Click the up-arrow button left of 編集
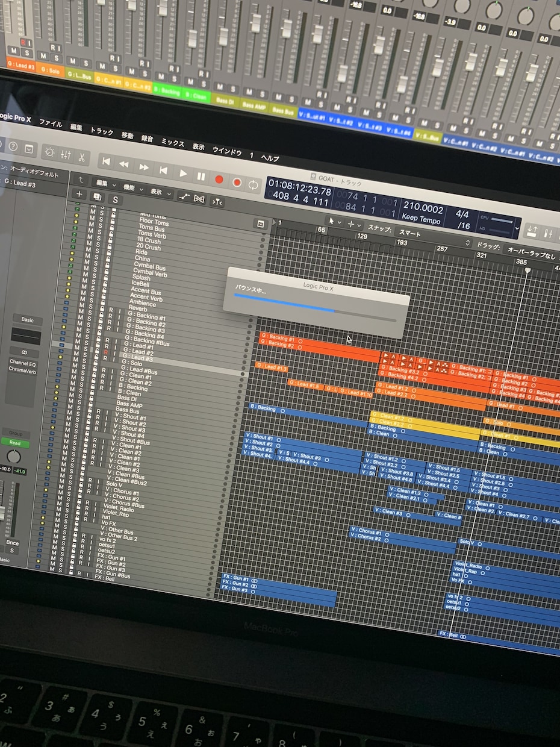 [x=81, y=179]
